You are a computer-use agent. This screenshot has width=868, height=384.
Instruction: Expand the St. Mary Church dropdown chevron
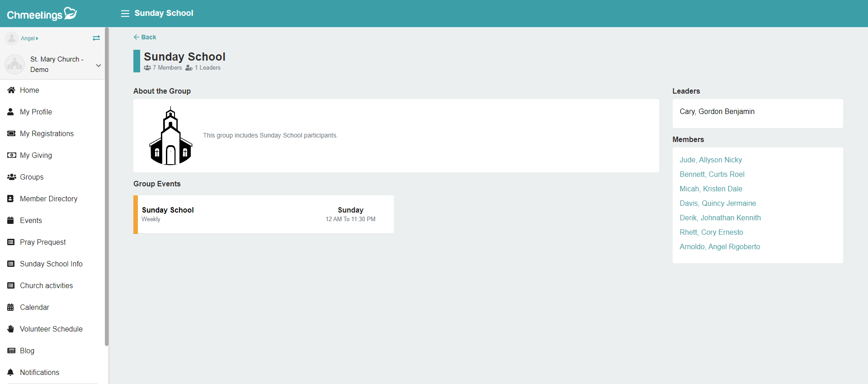pyautogui.click(x=99, y=65)
